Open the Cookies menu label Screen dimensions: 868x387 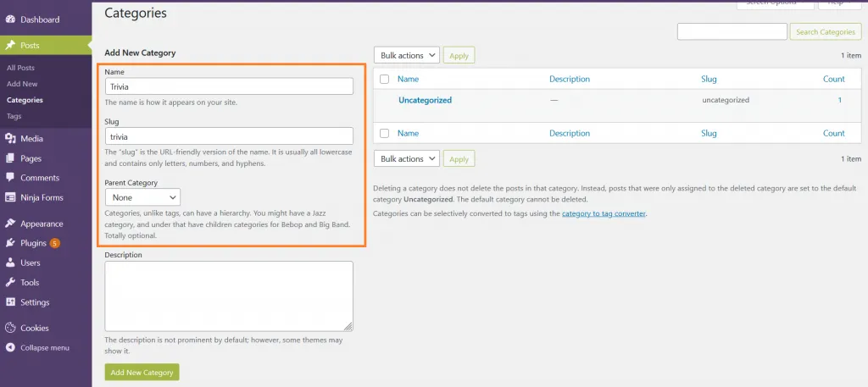(35, 328)
